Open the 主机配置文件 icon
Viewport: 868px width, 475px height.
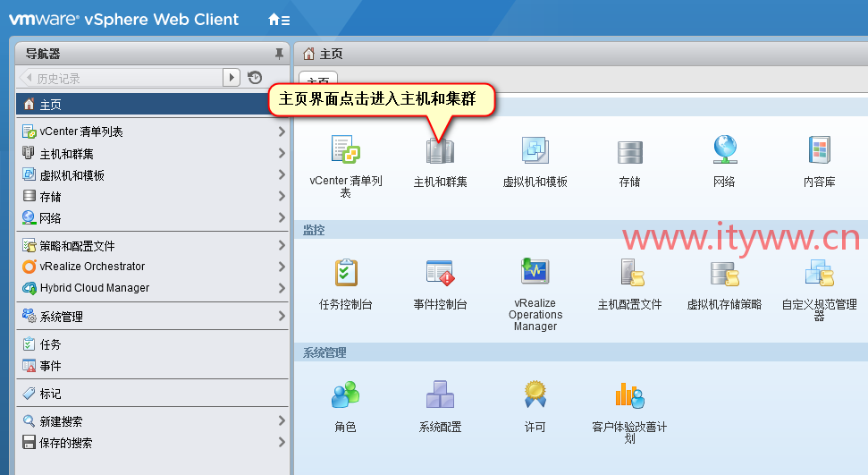pos(630,272)
